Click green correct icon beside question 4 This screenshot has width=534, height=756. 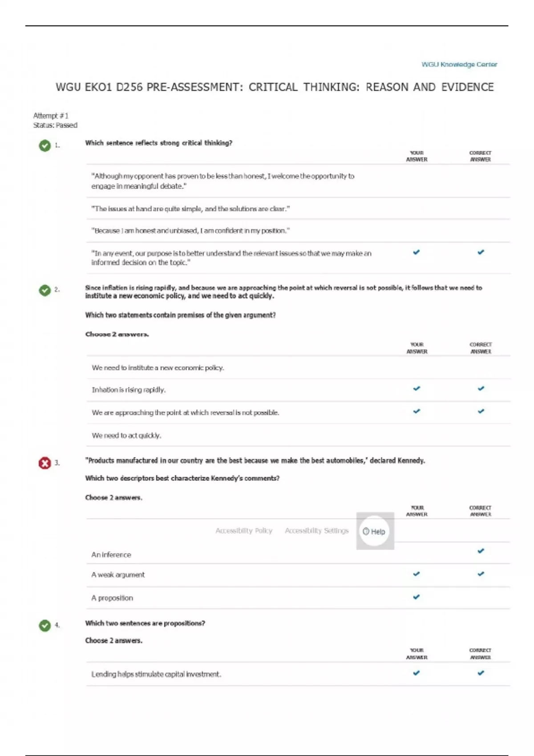[x=45, y=625]
